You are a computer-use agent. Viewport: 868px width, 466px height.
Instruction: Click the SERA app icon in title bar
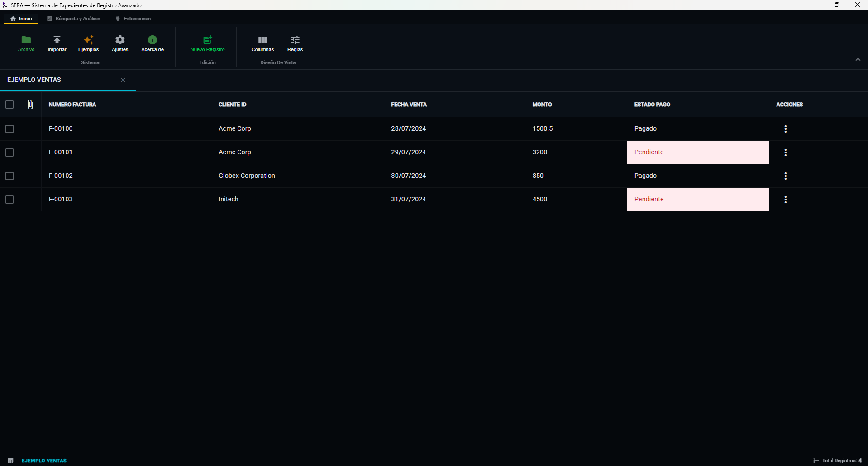point(5,5)
